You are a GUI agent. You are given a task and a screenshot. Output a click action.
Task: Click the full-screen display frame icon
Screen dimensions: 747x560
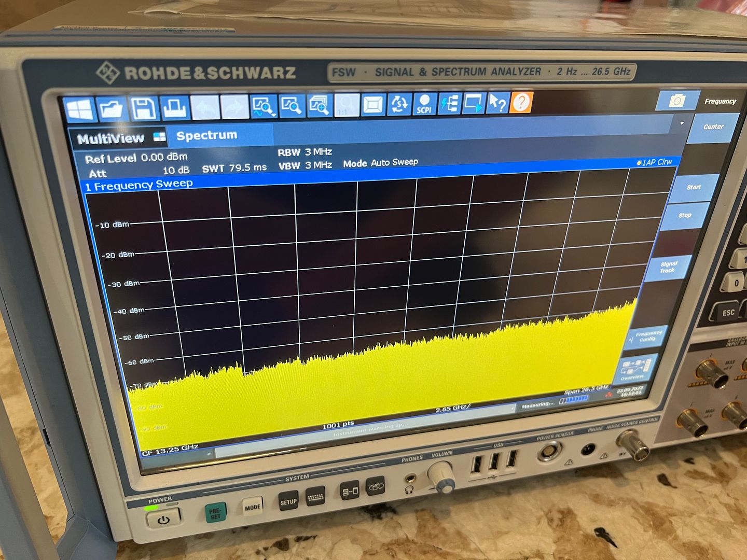tap(374, 104)
